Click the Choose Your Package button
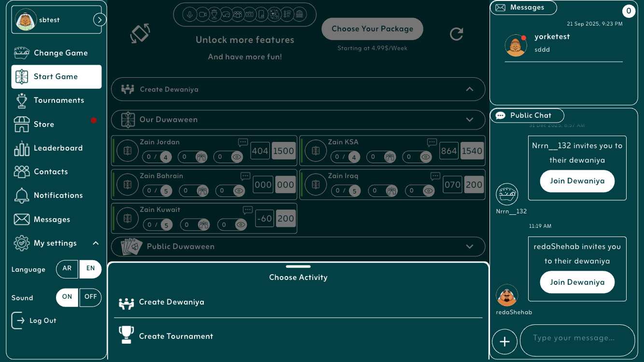644x362 pixels. [372, 29]
